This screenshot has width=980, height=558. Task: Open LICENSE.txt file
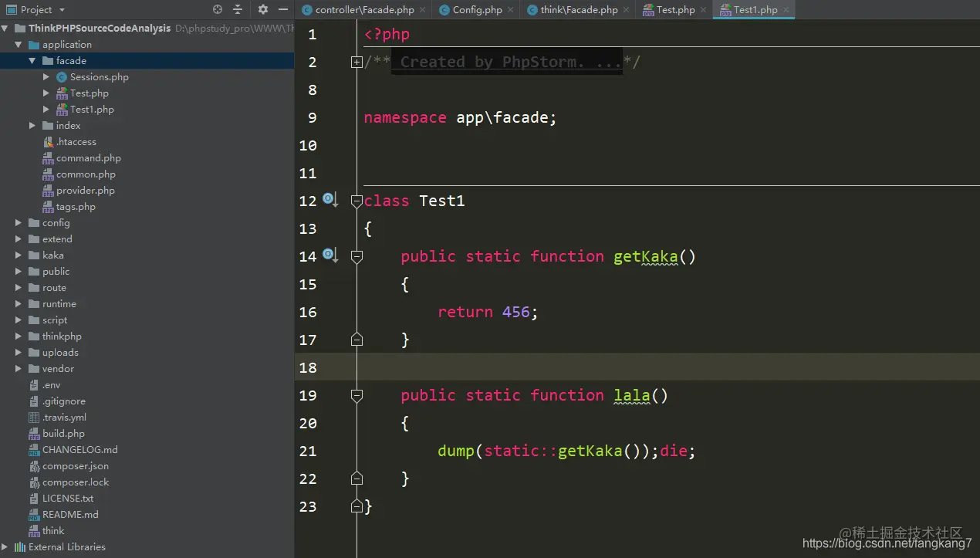click(x=68, y=499)
